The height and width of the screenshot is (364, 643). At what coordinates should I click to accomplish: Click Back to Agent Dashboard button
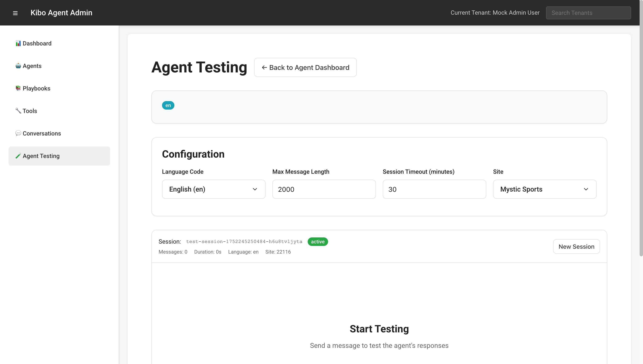click(305, 68)
